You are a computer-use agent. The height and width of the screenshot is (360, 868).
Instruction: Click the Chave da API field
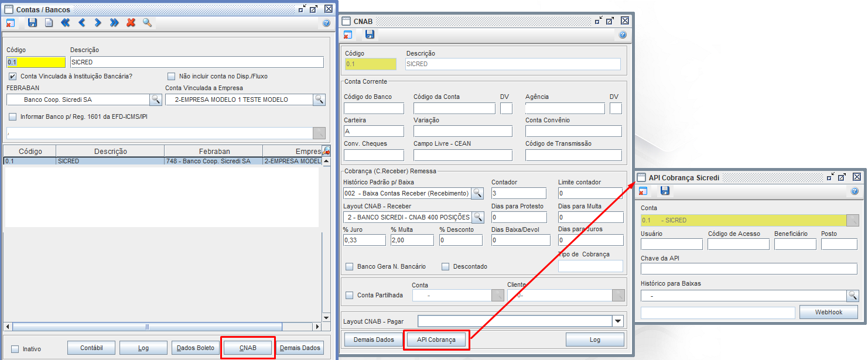point(749,269)
